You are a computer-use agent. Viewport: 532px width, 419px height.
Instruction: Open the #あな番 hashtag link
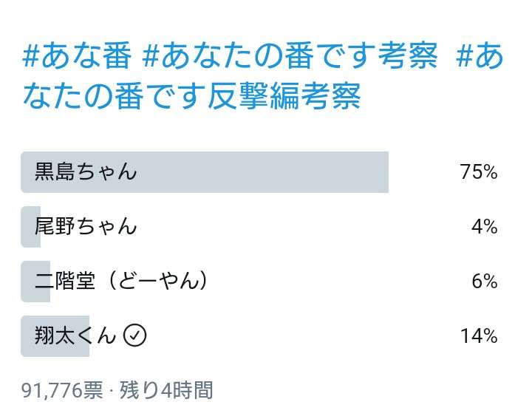[x=77, y=56]
